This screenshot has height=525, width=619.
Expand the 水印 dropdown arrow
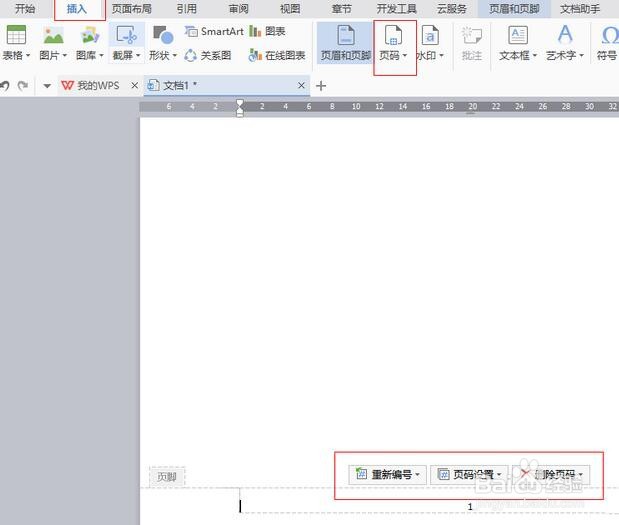441,56
